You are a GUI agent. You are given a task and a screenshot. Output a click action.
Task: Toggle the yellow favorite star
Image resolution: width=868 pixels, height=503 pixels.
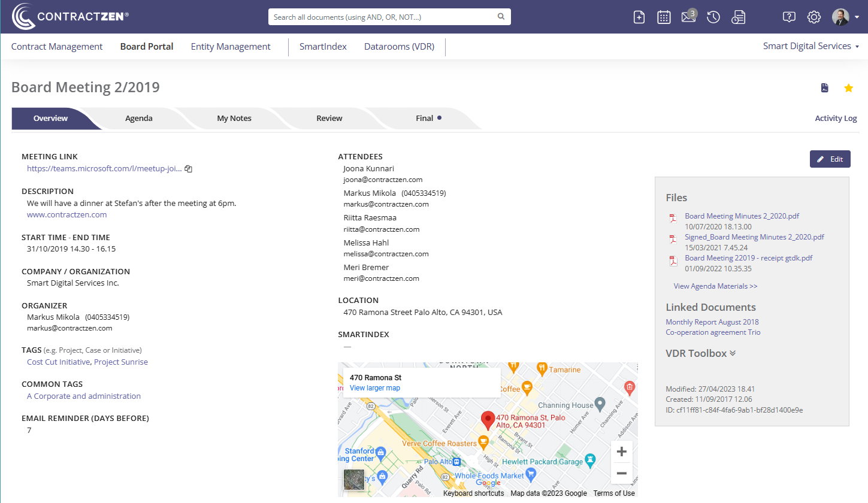[x=848, y=88]
